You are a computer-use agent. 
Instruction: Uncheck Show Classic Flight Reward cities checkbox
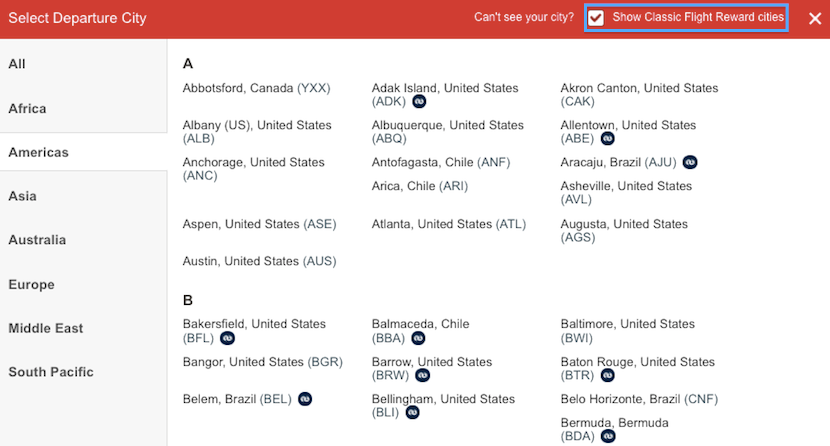(596, 18)
